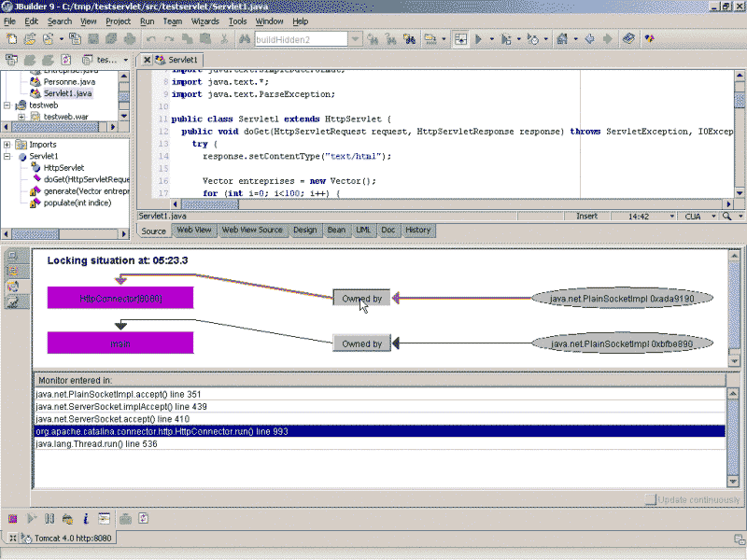This screenshot has width=747, height=560.
Task: Click the pause program icon in debug toolbar
Action: (49, 519)
